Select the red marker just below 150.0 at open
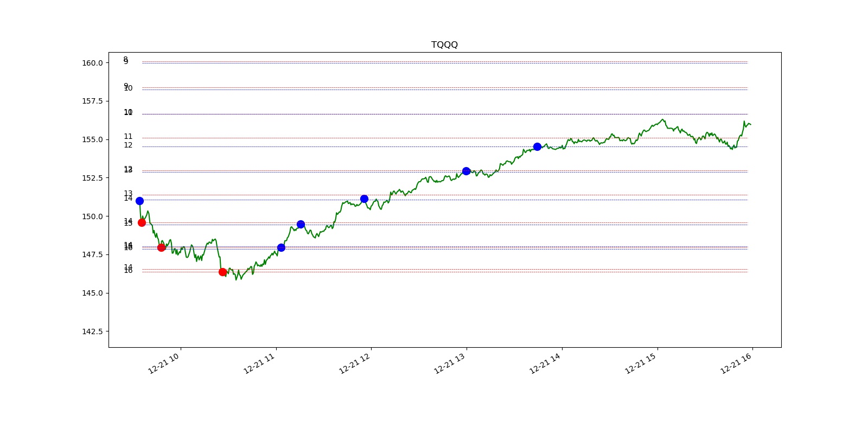The image size is (868, 434). [142, 222]
